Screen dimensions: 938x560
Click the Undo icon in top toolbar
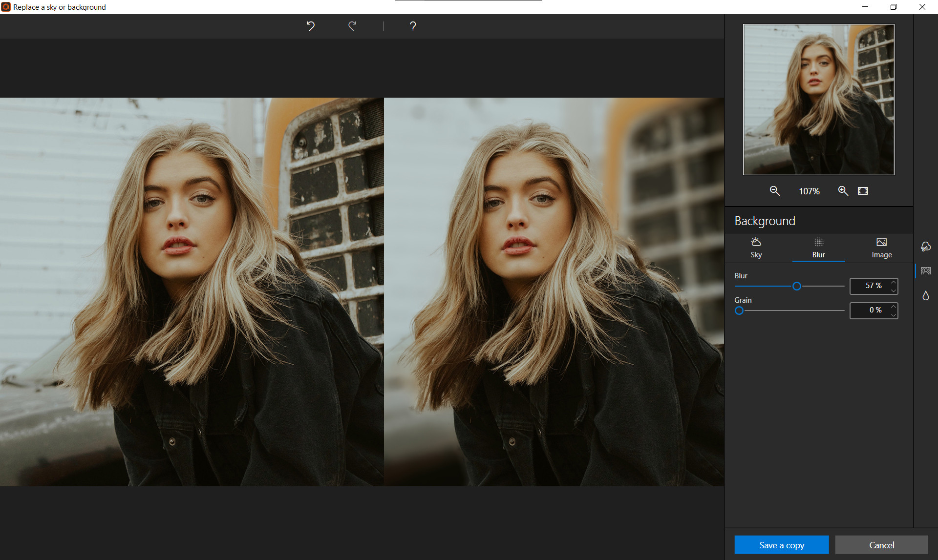(311, 26)
